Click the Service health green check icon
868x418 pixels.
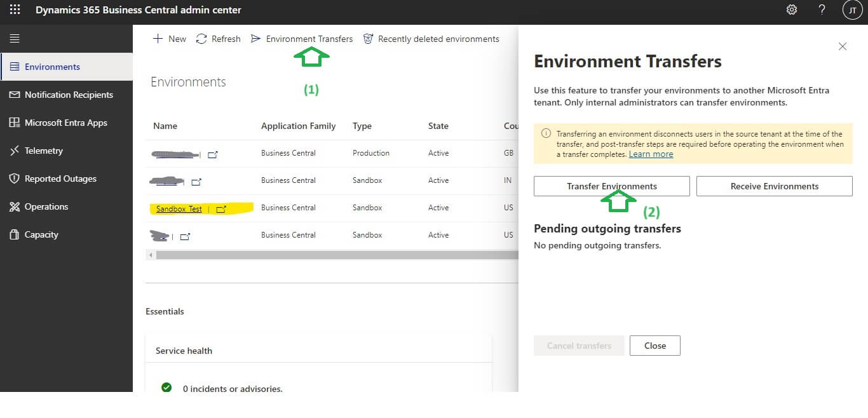pyautogui.click(x=166, y=387)
